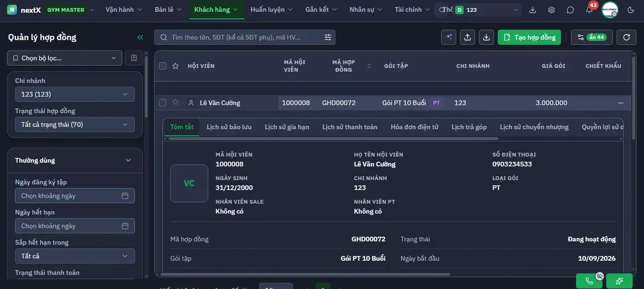Viewport: 644px width, 289px height.
Task: Click the Đang hoạt động status value
Action: click(x=592, y=239)
